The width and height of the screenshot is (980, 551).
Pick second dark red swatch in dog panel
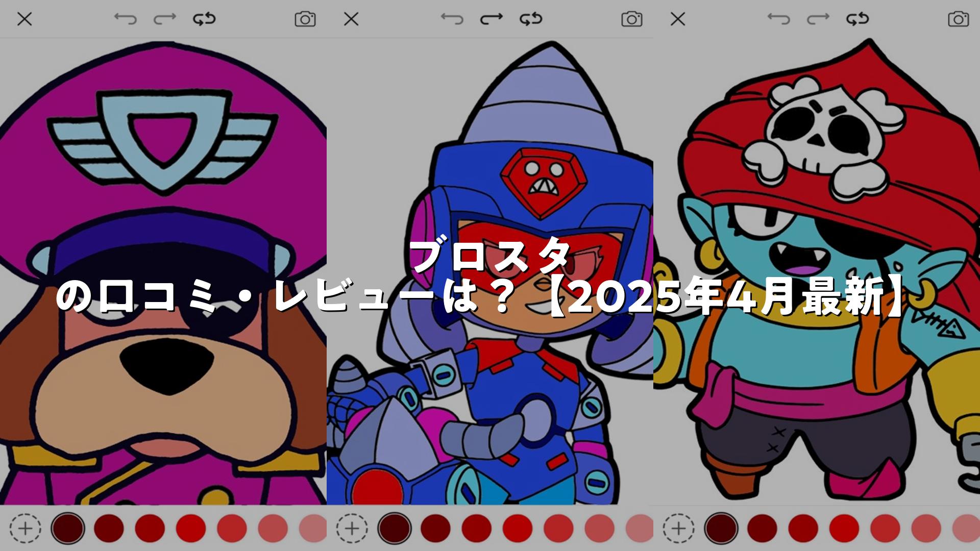(x=109, y=528)
